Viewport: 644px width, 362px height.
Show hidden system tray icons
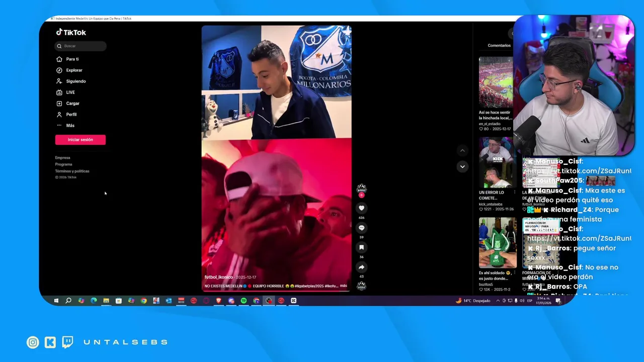(x=498, y=301)
